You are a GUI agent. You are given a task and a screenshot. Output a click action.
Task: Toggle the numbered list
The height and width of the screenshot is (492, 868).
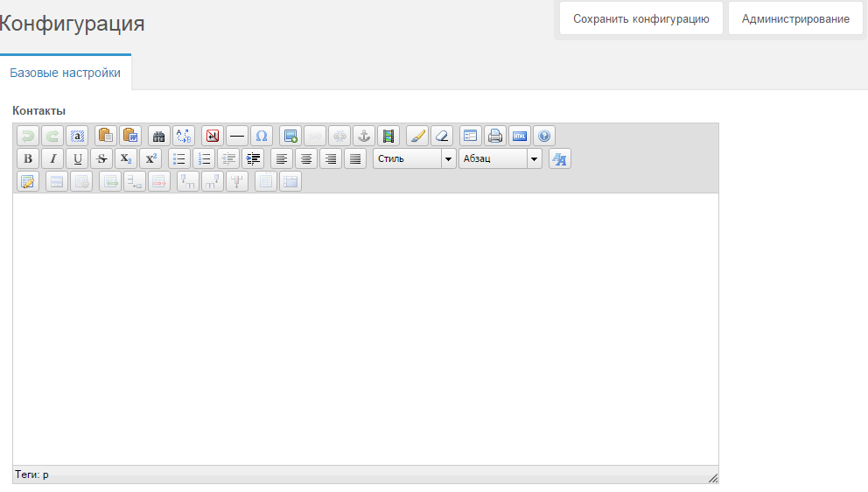[x=204, y=159]
